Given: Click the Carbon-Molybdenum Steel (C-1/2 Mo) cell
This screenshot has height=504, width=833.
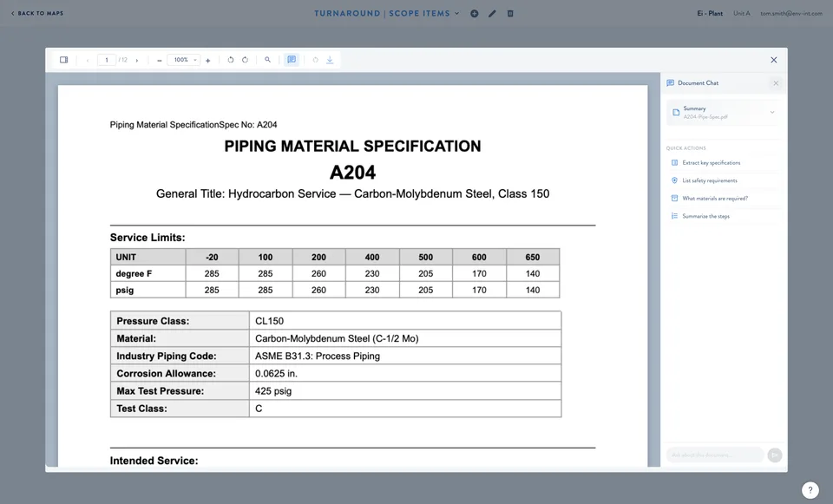Looking at the screenshot, I should click(405, 338).
